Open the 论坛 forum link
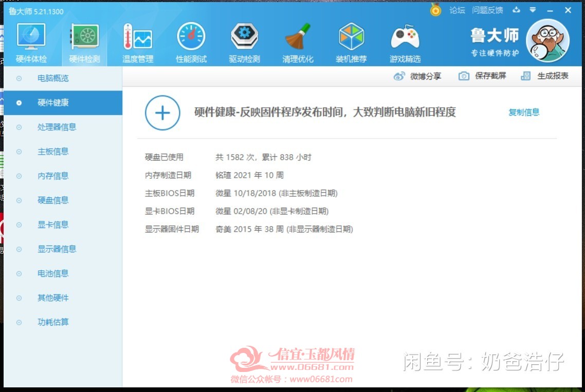 [x=457, y=10]
